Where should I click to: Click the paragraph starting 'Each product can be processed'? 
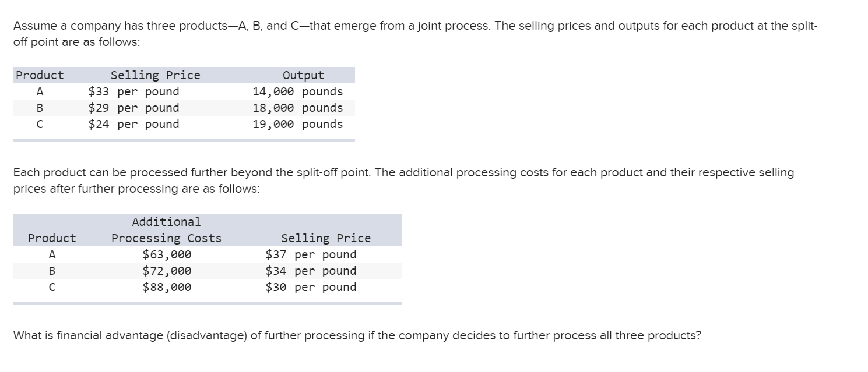[403, 180]
